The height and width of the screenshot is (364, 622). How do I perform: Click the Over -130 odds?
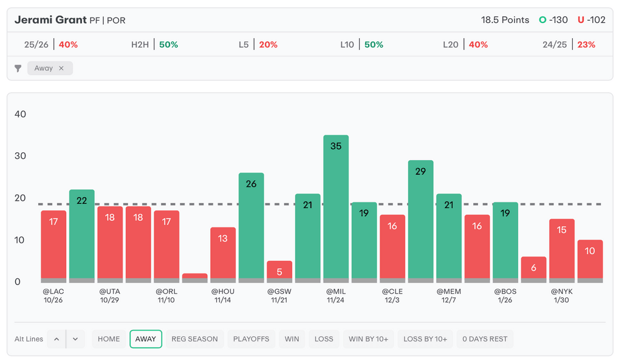[553, 20]
